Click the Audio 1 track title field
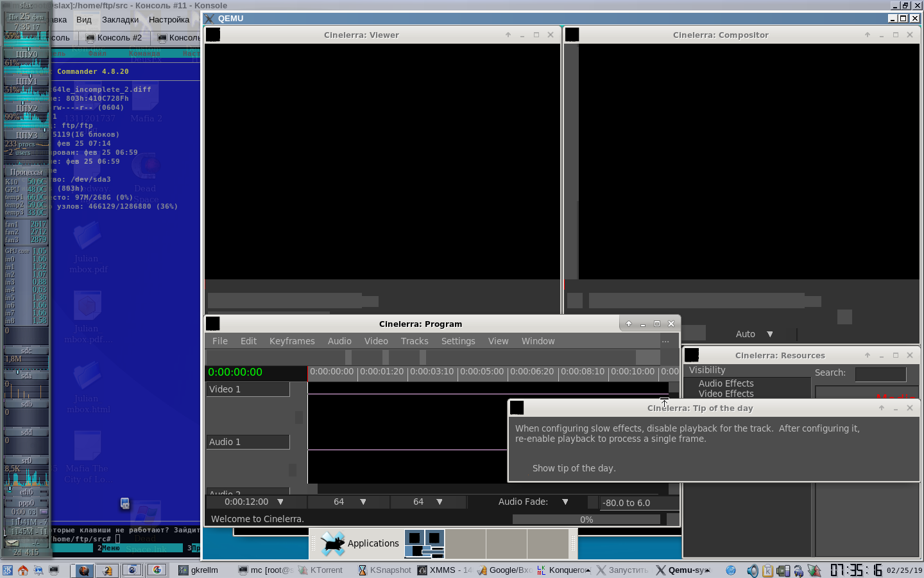Image resolution: width=924 pixels, height=578 pixels. pos(248,442)
